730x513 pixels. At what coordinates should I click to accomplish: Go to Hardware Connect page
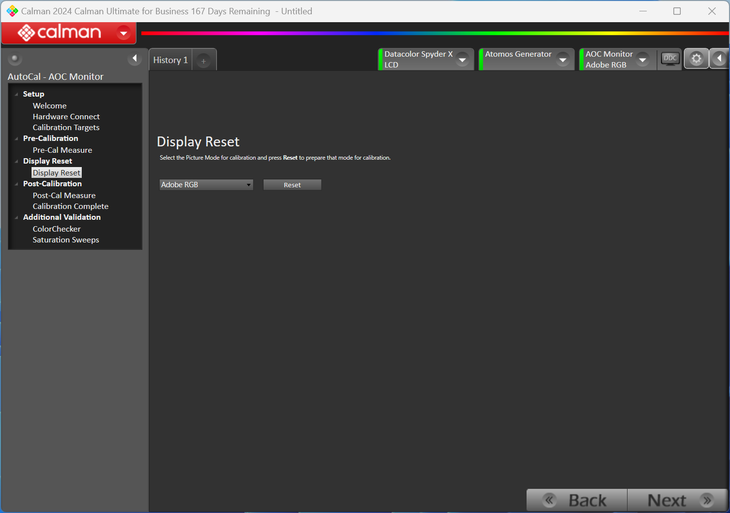pos(66,116)
